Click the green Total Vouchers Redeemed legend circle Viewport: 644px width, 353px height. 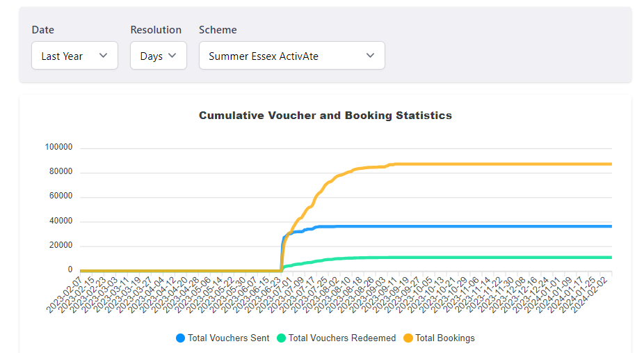[x=281, y=338]
